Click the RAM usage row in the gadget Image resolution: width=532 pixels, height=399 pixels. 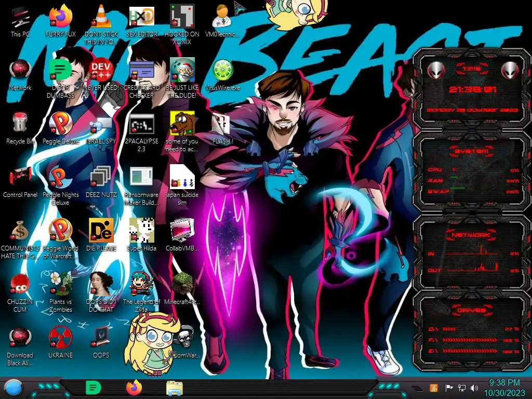point(473,180)
